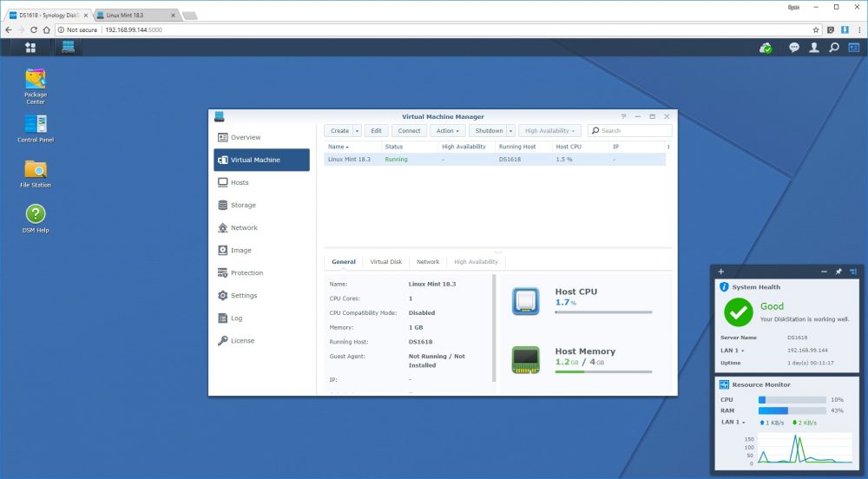This screenshot has height=479, width=868.
Task: Open the cloud upload status icon
Action: coord(766,48)
